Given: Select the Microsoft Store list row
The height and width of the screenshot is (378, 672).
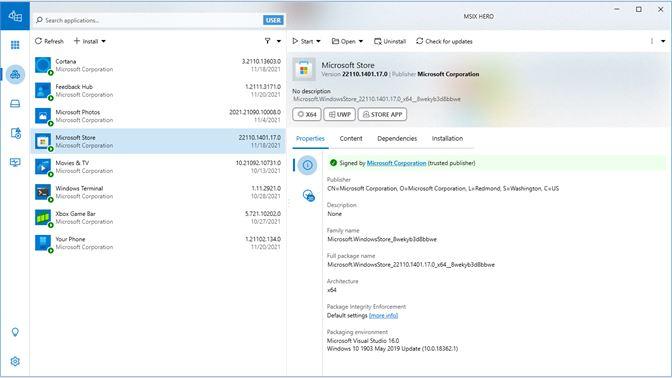Looking at the screenshot, I should point(158,141).
